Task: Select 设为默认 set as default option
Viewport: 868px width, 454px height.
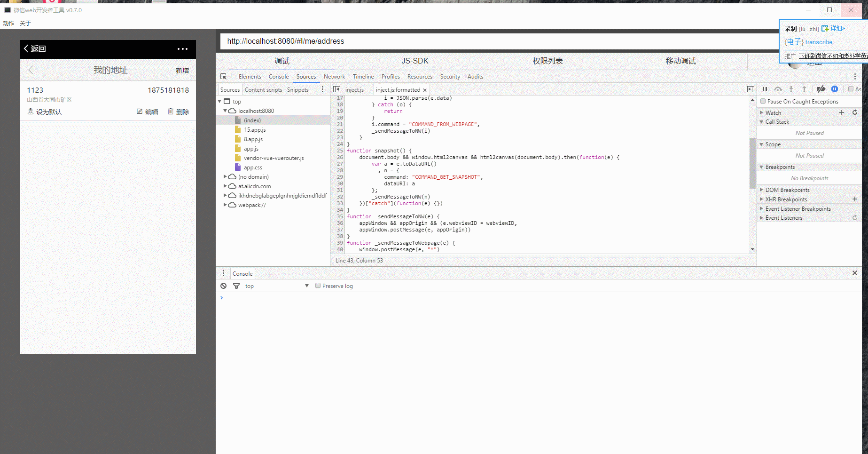Action: coord(44,112)
